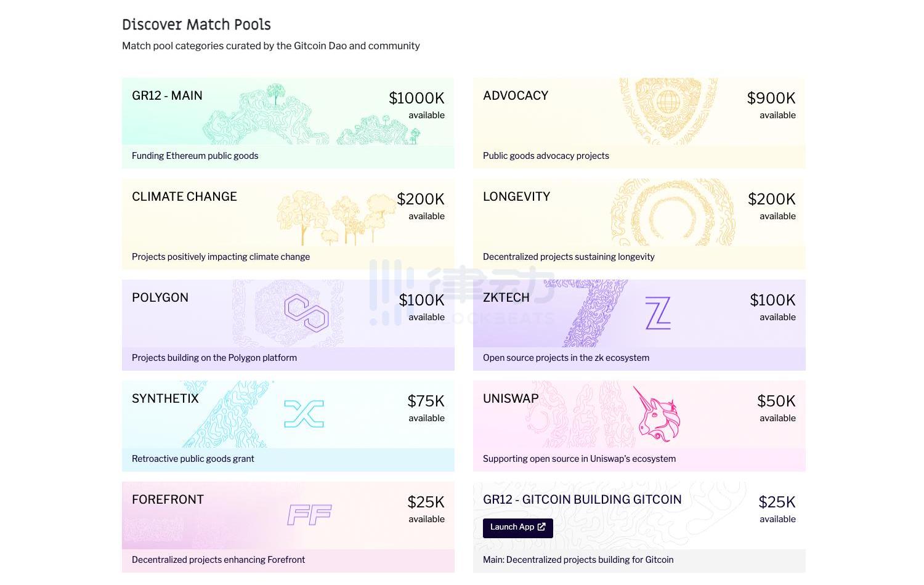Click the globe icon in the Advocacy card

[668, 102]
